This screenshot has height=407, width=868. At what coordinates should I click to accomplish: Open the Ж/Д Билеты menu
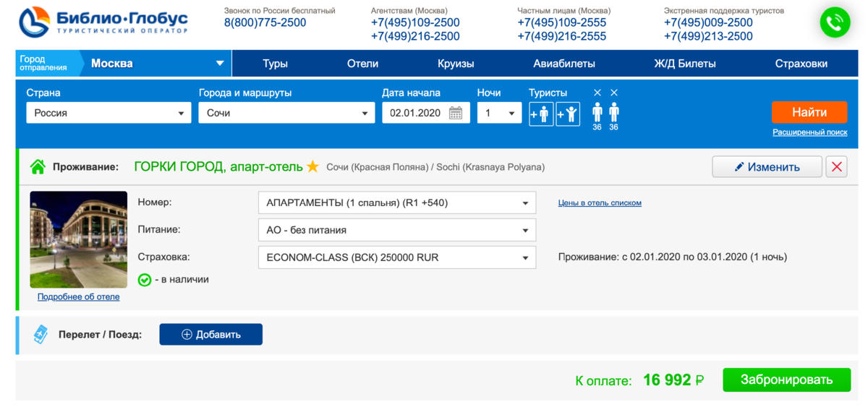(x=685, y=64)
